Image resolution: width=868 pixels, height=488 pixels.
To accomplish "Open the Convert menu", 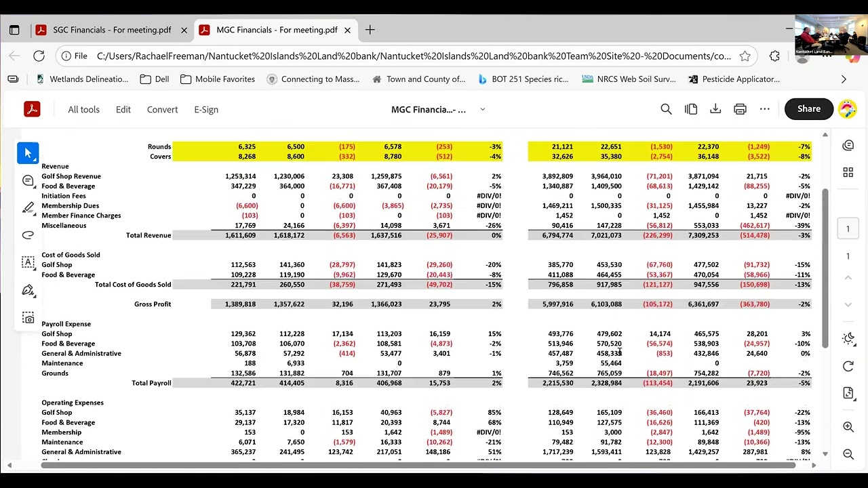I will [x=162, y=109].
